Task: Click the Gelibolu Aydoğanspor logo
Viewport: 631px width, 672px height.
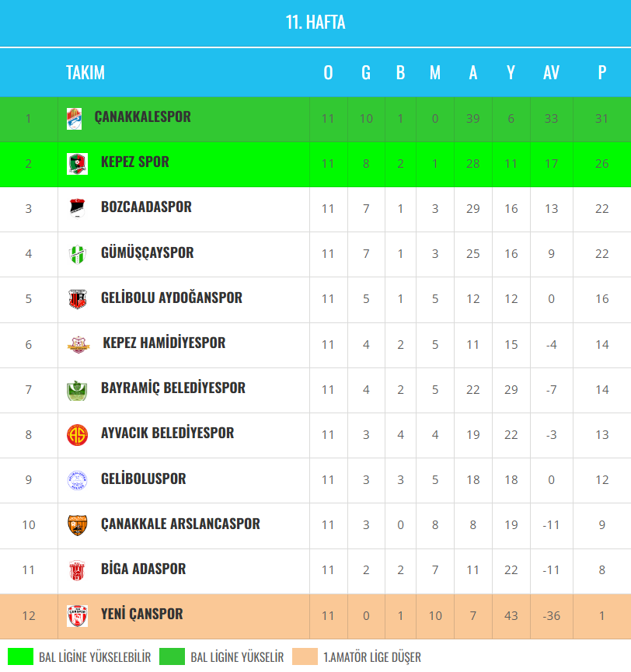Action: coord(77,298)
